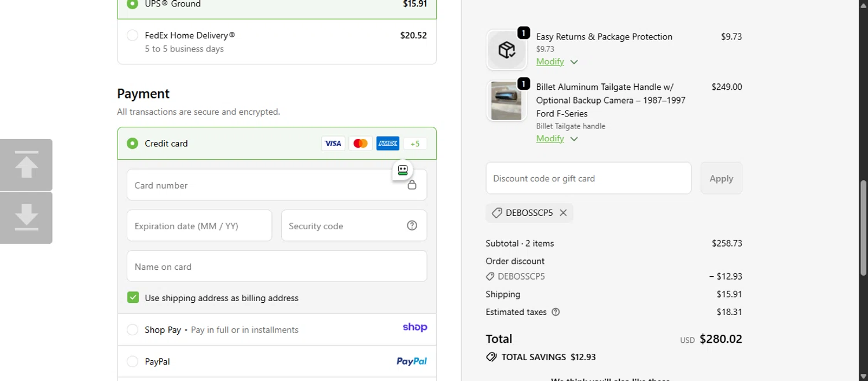Focus the Security code field
868x381 pixels.
[354, 226]
